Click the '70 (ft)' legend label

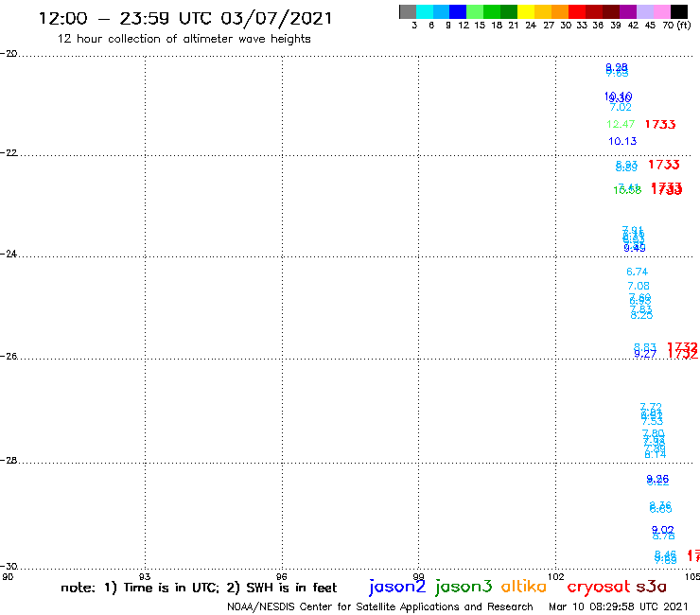[676, 25]
